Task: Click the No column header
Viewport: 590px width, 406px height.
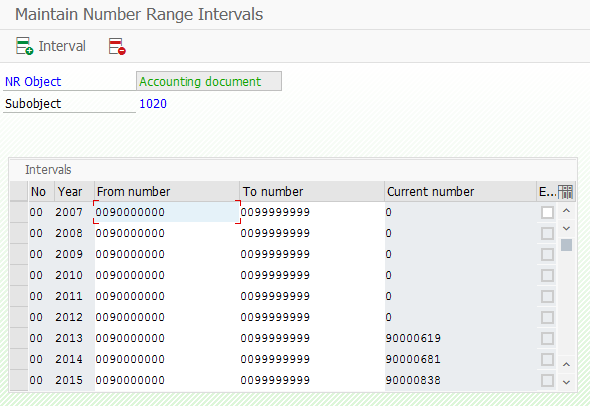Action: click(41, 192)
